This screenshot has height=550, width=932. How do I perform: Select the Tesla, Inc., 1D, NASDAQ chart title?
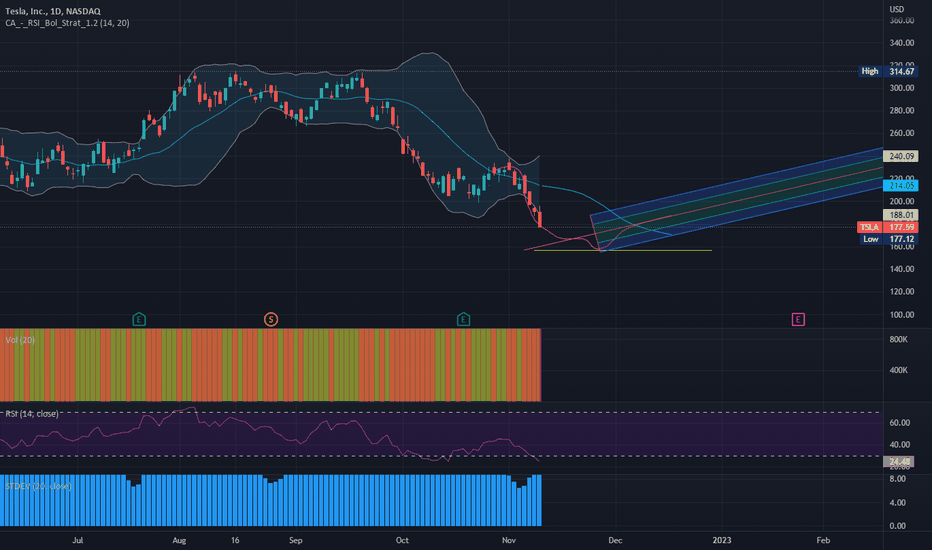click(x=53, y=11)
